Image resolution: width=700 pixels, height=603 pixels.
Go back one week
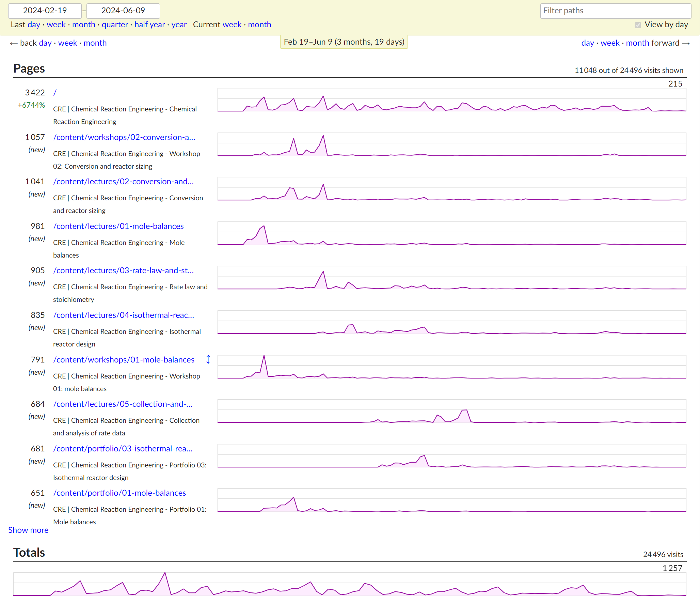(x=68, y=43)
